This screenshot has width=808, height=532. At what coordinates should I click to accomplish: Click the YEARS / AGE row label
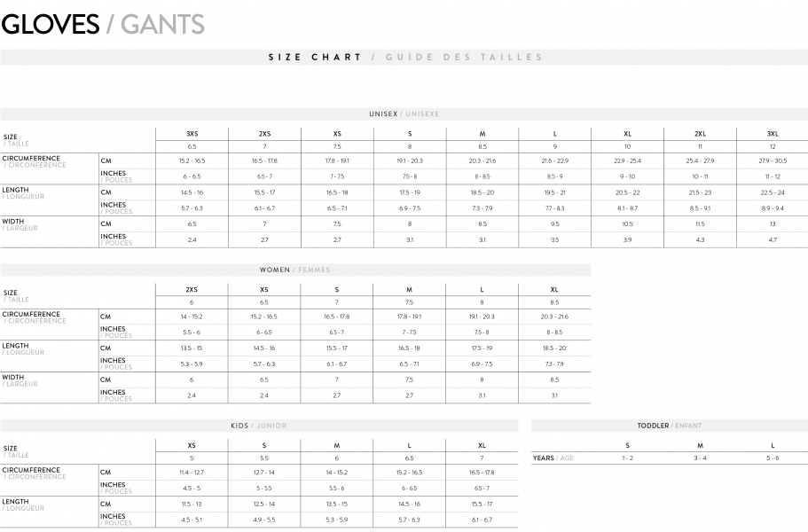coord(553,458)
